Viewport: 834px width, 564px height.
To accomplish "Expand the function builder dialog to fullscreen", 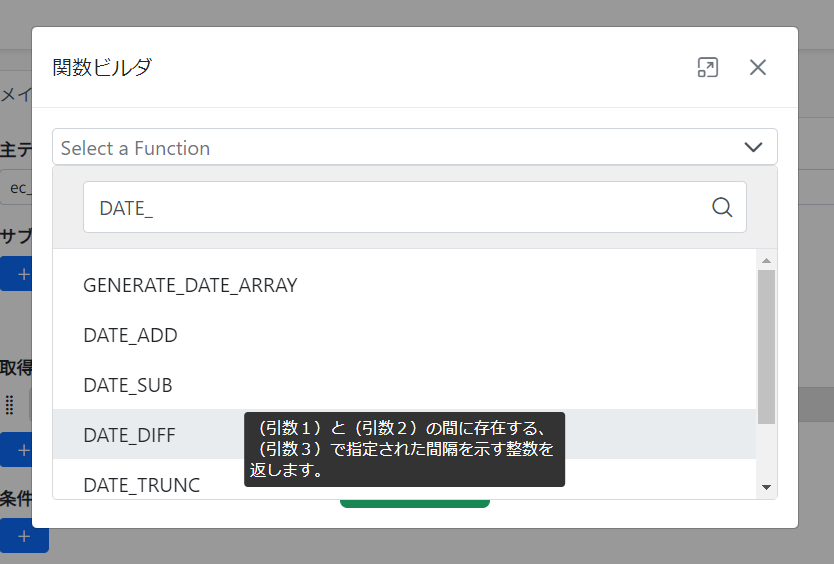I will 707,67.
